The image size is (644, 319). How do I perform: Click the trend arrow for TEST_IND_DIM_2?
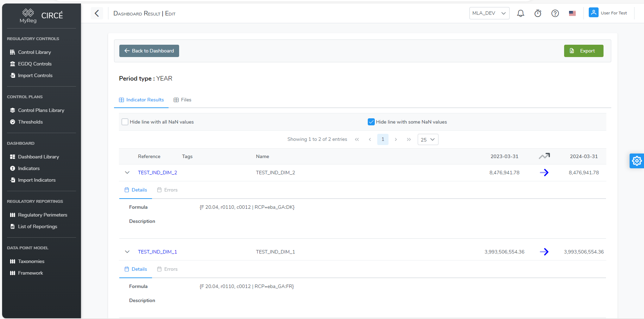coord(544,173)
